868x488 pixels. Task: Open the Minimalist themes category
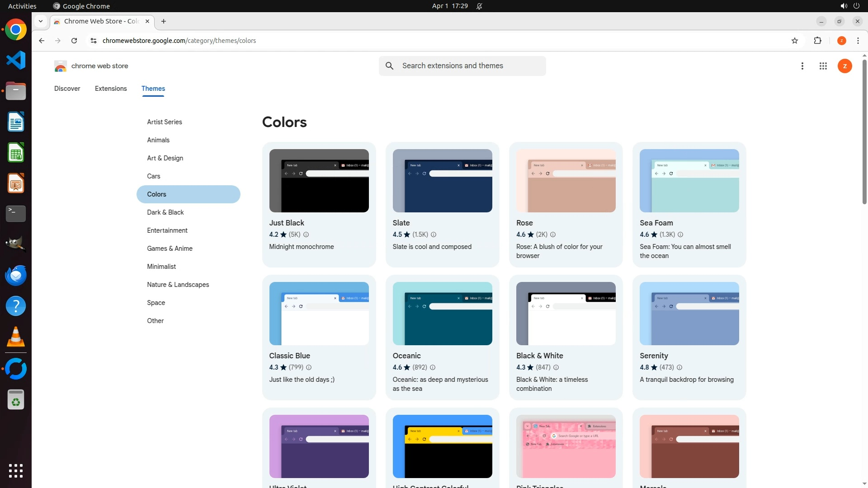click(161, 267)
